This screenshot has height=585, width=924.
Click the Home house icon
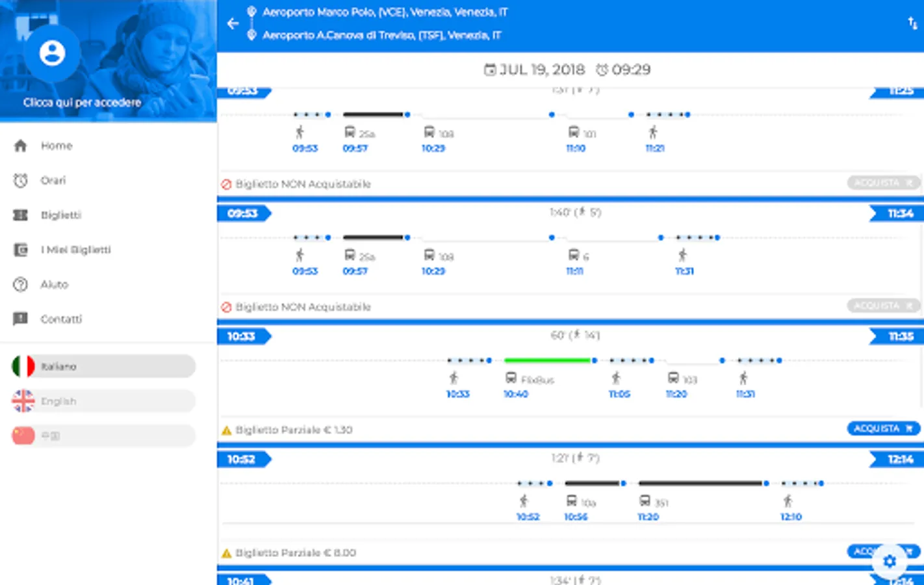pyautogui.click(x=21, y=146)
